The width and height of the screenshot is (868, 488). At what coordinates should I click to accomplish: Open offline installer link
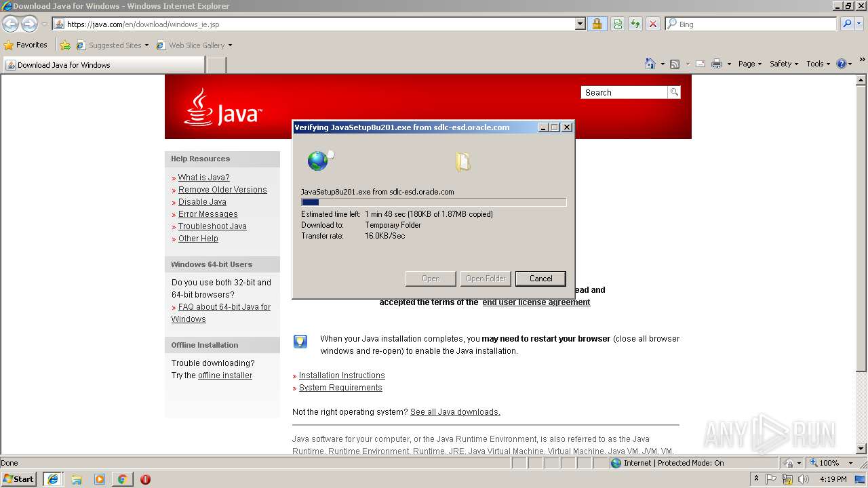tap(225, 375)
